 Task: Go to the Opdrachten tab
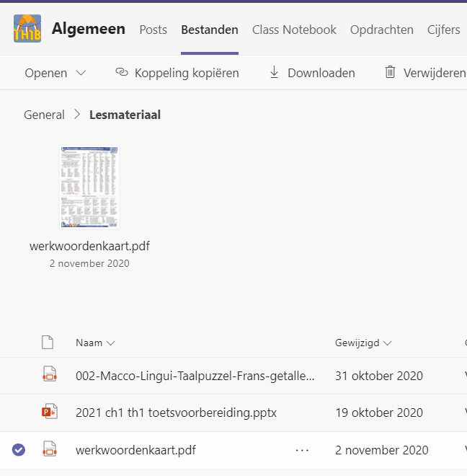tap(381, 30)
